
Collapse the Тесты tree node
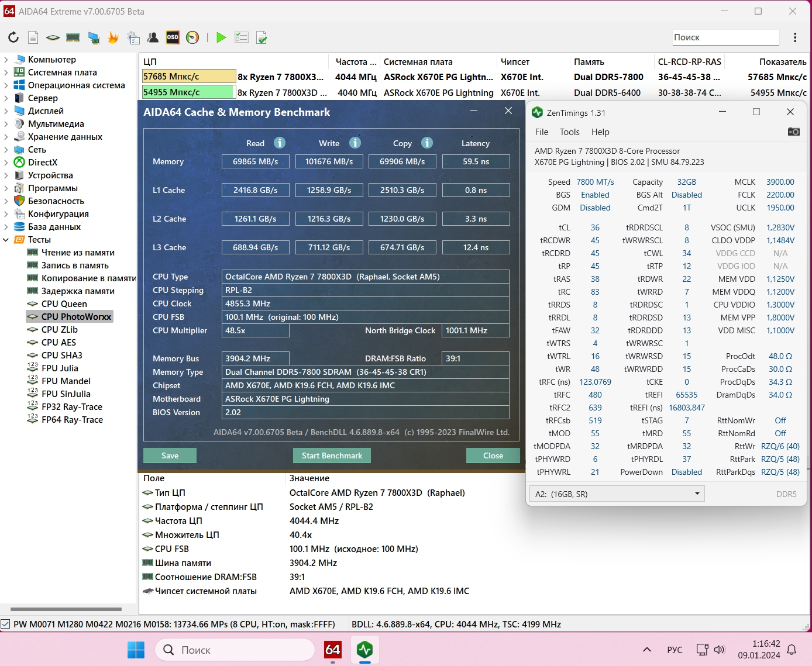click(x=6, y=240)
